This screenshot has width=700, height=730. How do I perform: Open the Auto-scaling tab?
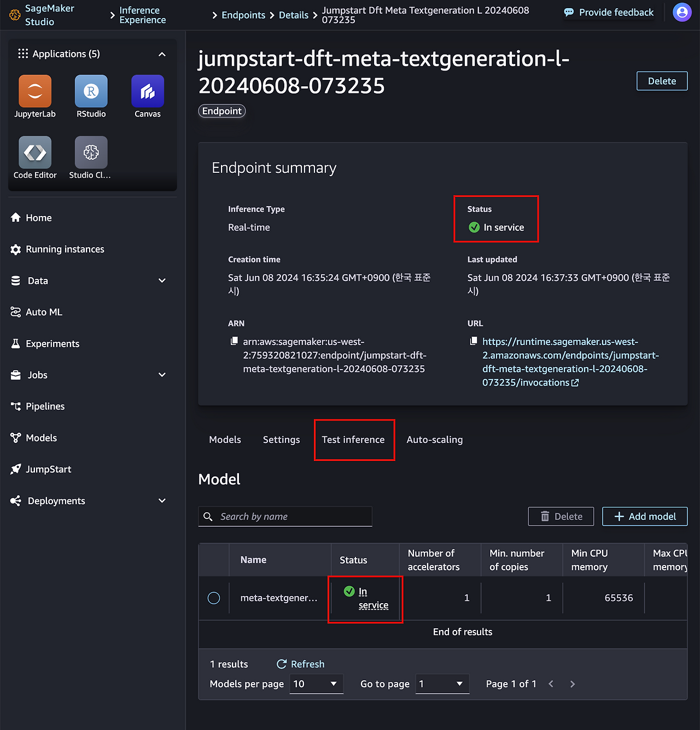[435, 440]
